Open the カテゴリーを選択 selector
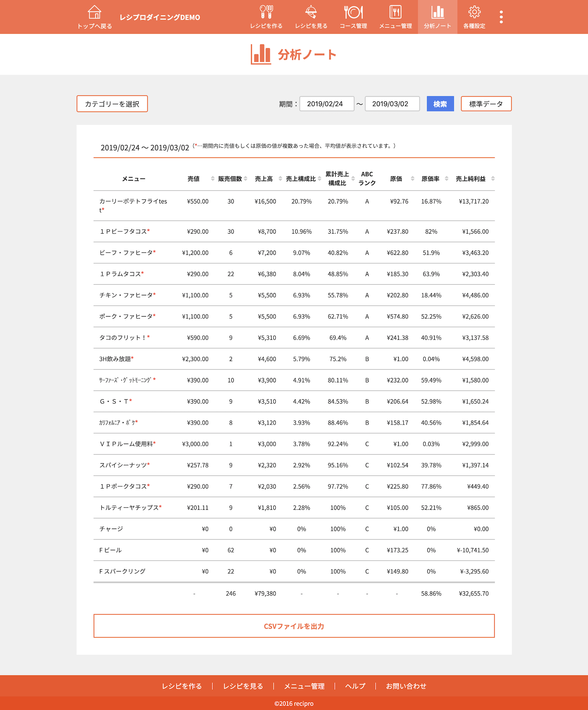The image size is (588, 710). pos(112,104)
